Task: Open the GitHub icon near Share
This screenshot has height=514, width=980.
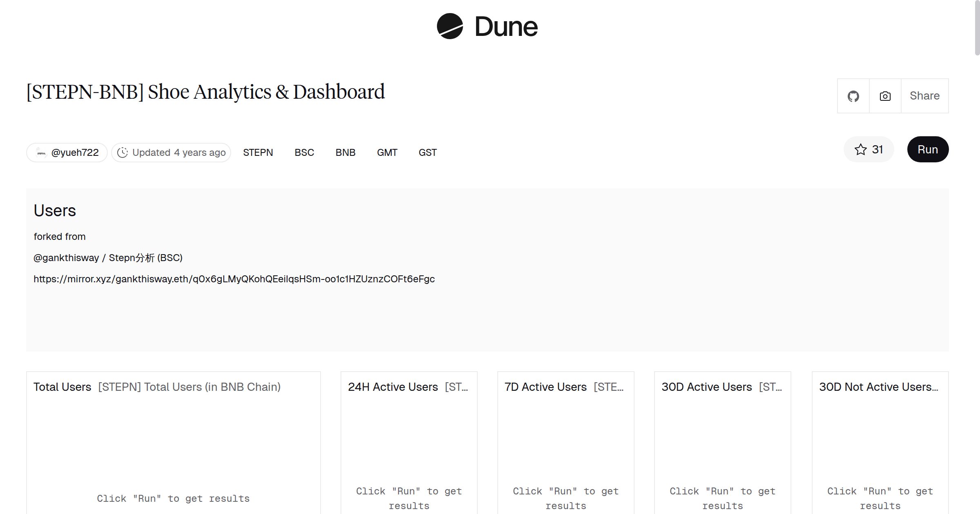Action: pos(853,95)
